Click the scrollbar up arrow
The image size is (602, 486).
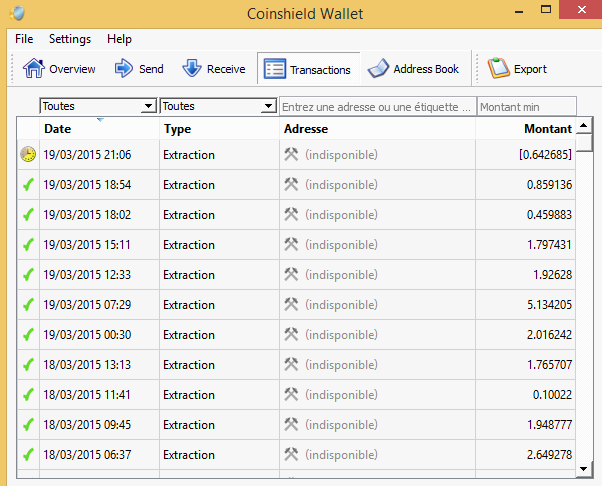[x=584, y=125]
